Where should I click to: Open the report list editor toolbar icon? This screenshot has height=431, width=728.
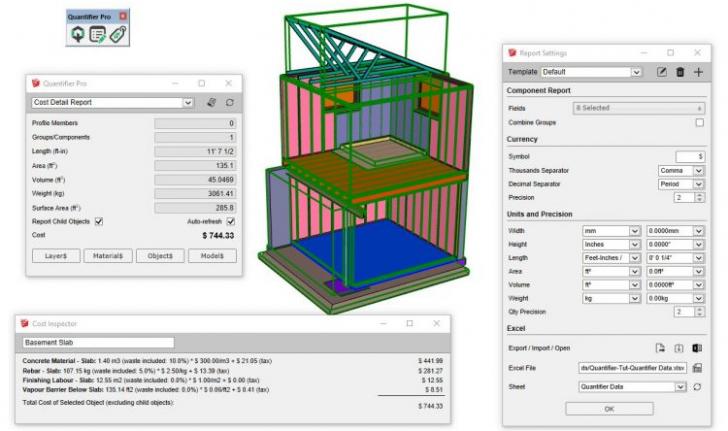(98, 34)
